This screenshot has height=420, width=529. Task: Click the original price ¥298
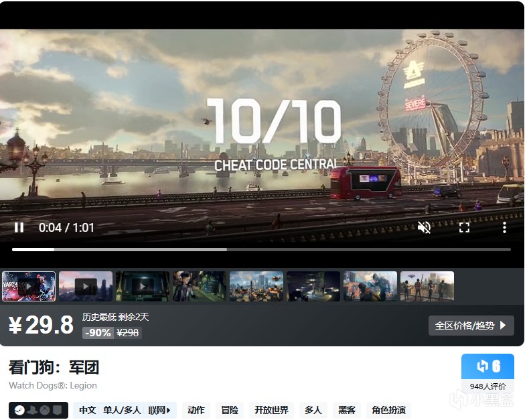[127, 333]
